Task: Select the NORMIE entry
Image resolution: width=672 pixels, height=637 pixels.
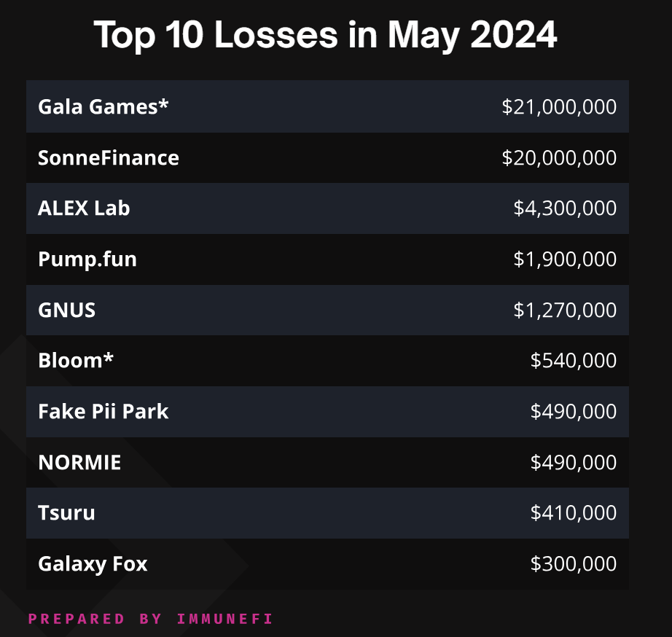Action: pyautogui.click(x=79, y=463)
